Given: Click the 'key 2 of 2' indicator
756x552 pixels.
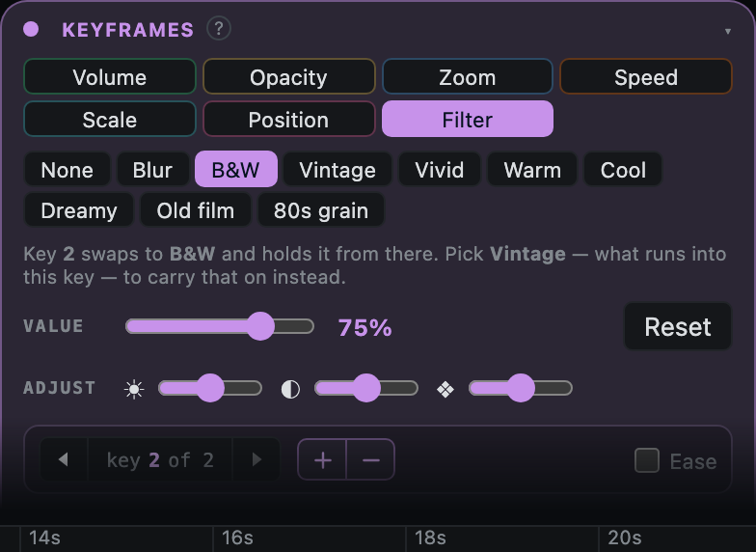Looking at the screenshot, I should click(160, 459).
